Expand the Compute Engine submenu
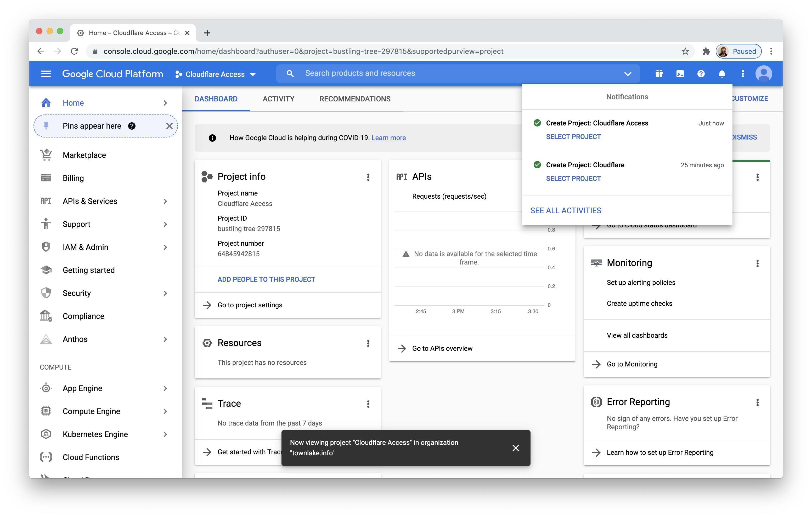Image resolution: width=812 pixels, height=517 pixels. [x=165, y=411]
